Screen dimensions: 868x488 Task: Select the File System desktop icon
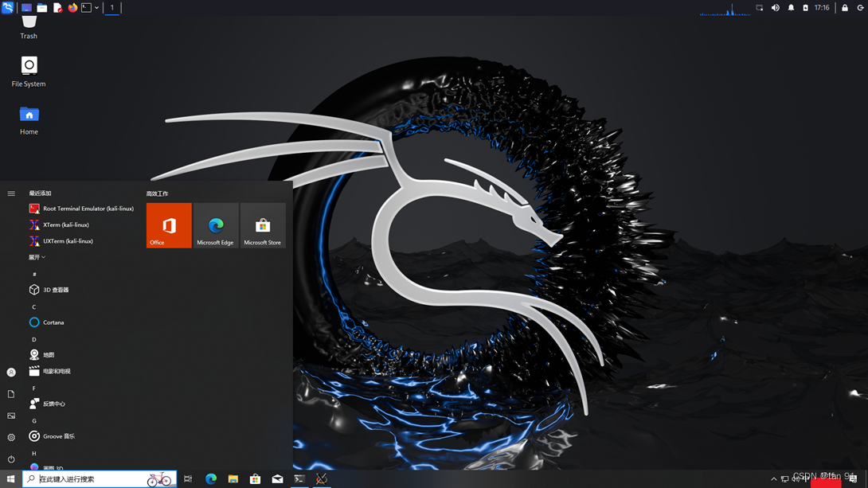click(x=29, y=72)
